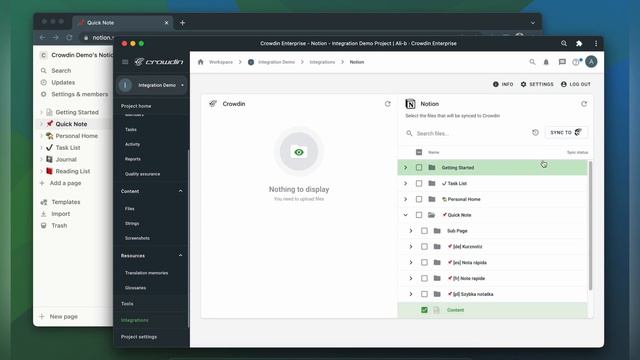Viewport: 640px width, 360px height.
Task: Check the Task List folder checkbox
Action: point(419,183)
